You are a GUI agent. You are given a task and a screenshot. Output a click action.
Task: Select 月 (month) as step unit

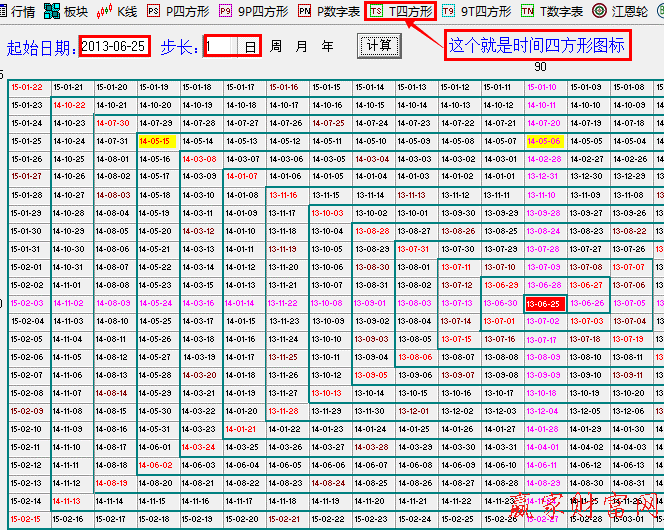pyautogui.click(x=301, y=47)
